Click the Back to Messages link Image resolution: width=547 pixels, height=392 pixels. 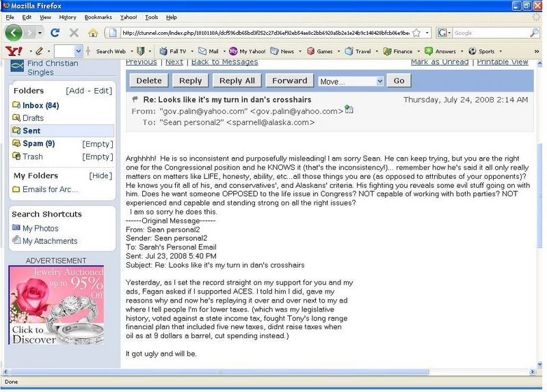[x=225, y=62]
